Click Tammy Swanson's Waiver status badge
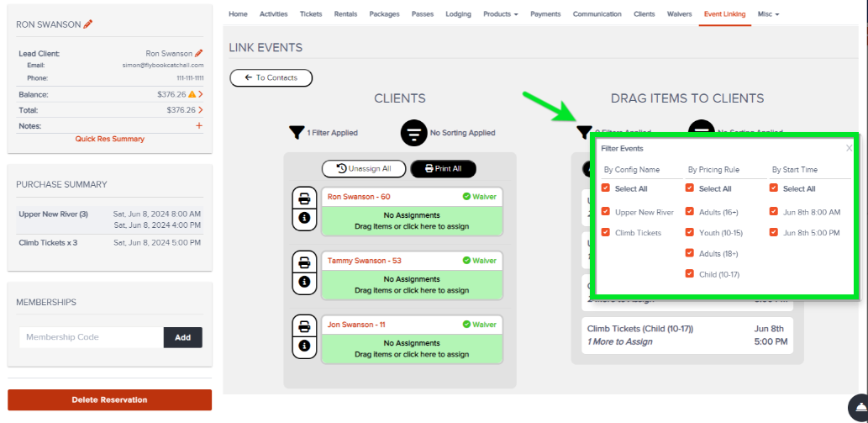The image size is (868, 423). point(480,260)
